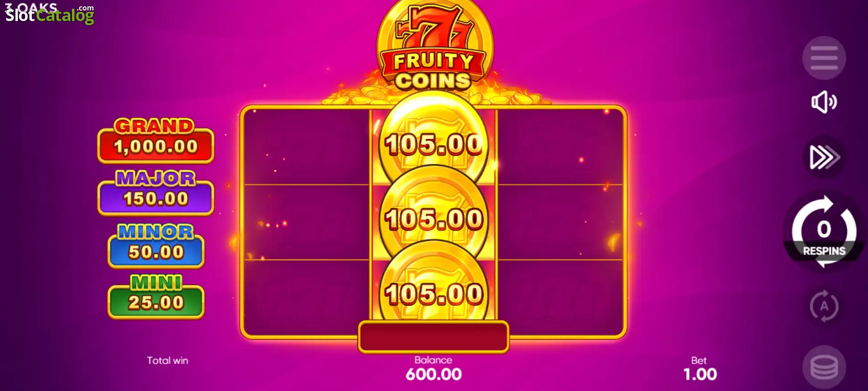This screenshot has width=868, height=391.
Task: Enable autoplay with the A icon
Action: pyautogui.click(x=824, y=306)
